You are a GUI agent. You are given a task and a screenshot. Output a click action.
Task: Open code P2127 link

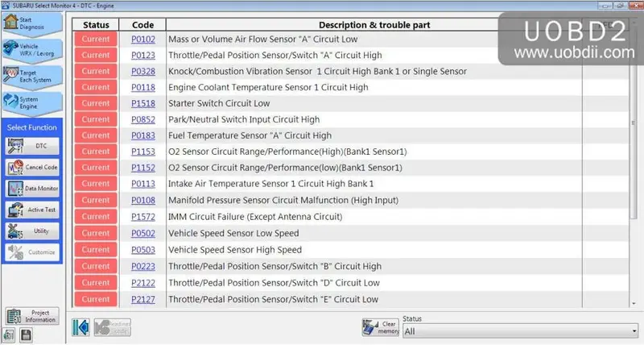click(x=143, y=299)
